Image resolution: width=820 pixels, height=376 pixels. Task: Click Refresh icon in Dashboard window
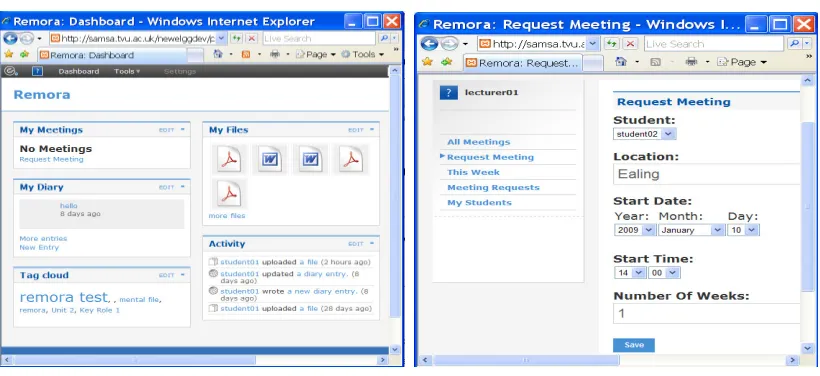tap(236, 38)
